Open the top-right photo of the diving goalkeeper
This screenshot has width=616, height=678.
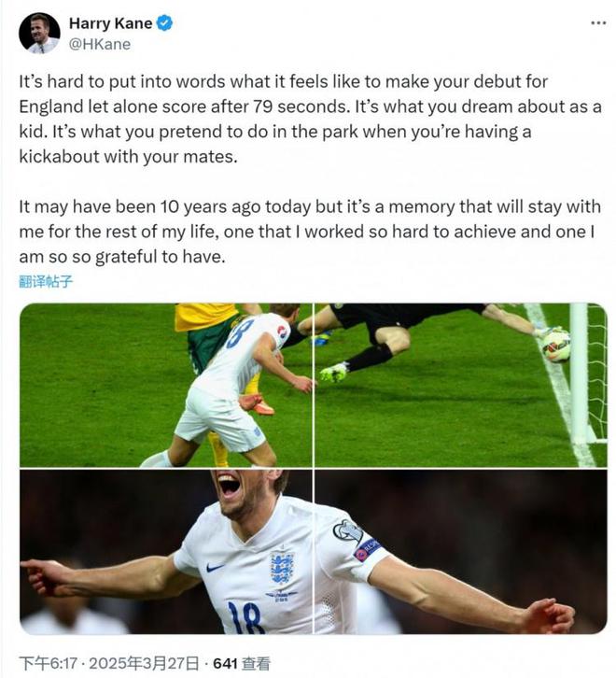[x=461, y=384]
